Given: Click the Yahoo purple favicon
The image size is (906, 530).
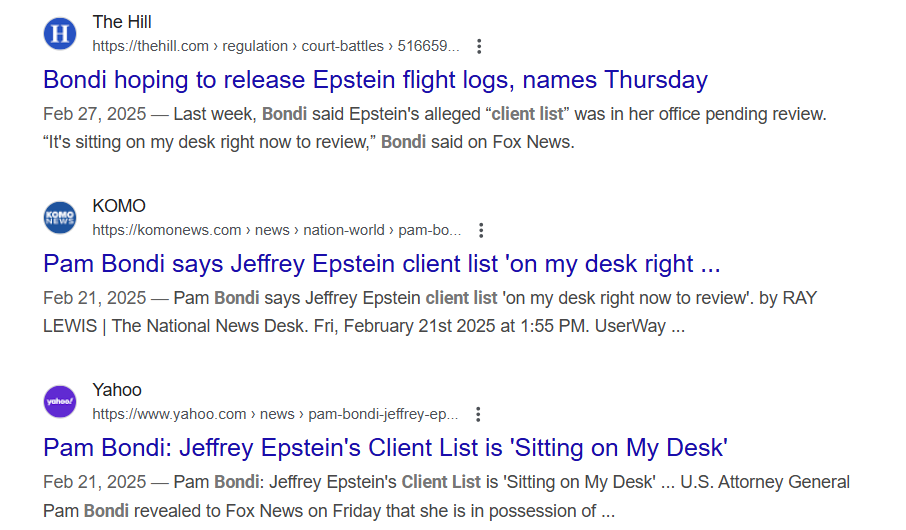Looking at the screenshot, I should point(60,402).
